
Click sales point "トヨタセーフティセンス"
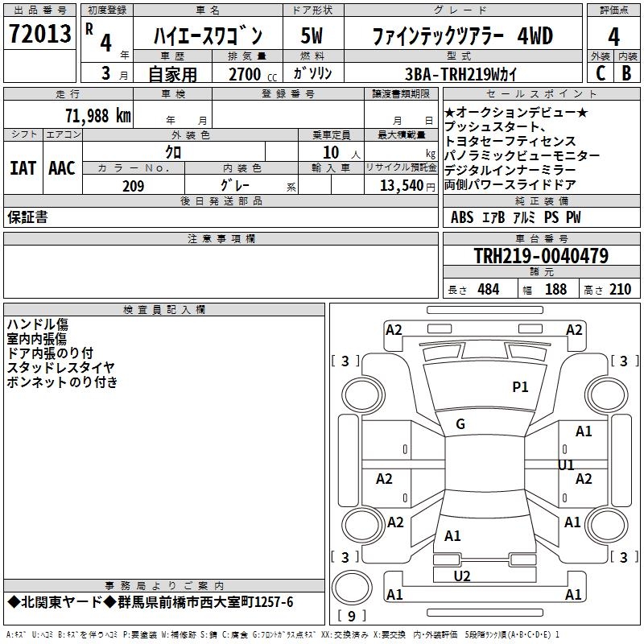[510, 142]
